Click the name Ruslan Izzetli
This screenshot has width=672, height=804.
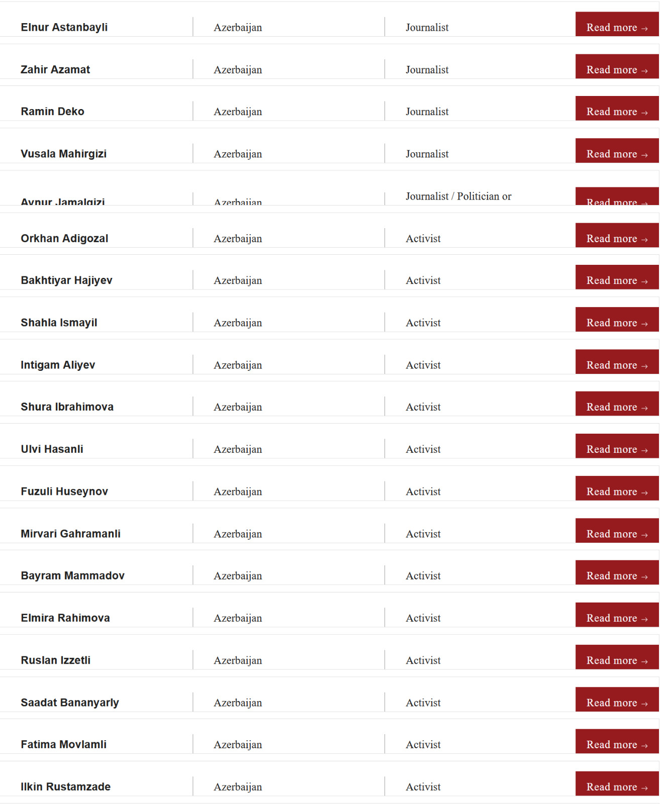coord(56,660)
